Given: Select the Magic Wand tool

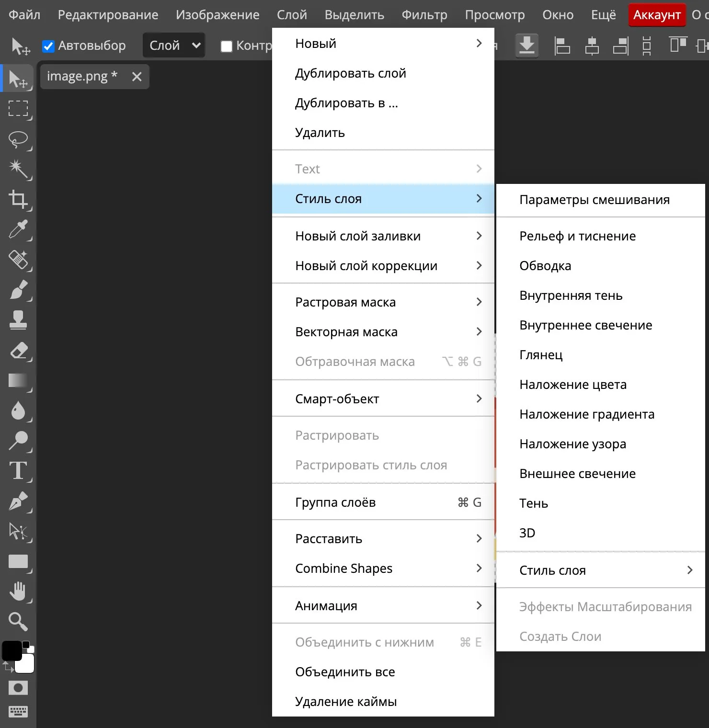Looking at the screenshot, I should coord(18,169).
